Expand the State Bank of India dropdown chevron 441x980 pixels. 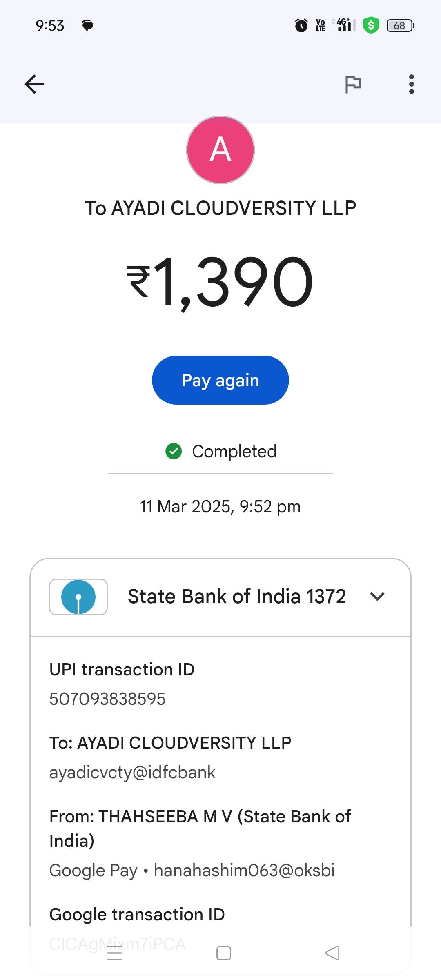(x=377, y=597)
